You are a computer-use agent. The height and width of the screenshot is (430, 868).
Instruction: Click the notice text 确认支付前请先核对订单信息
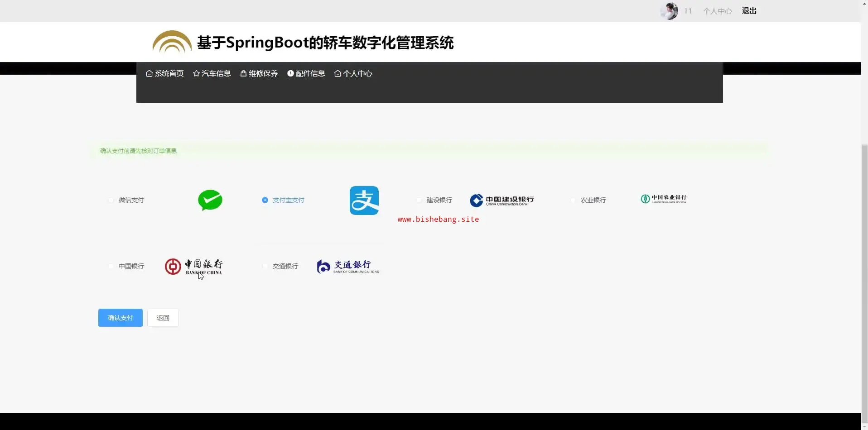pyautogui.click(x=138, y=151)
